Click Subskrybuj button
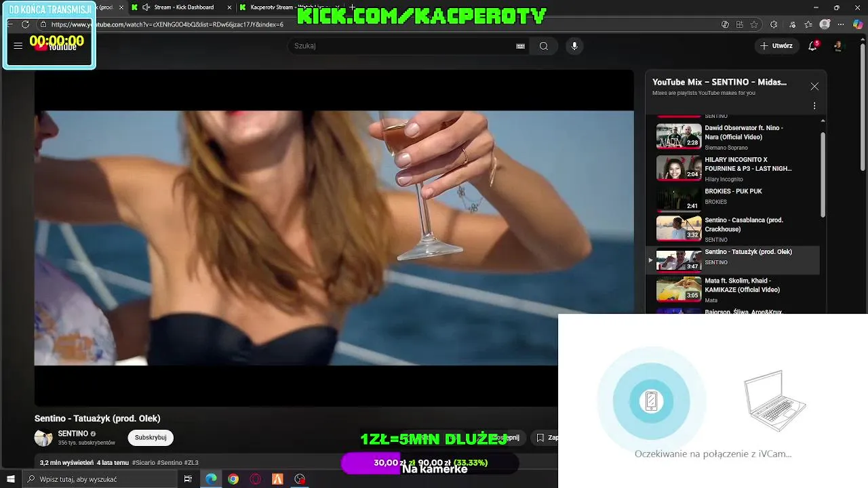 coord(151,438)
